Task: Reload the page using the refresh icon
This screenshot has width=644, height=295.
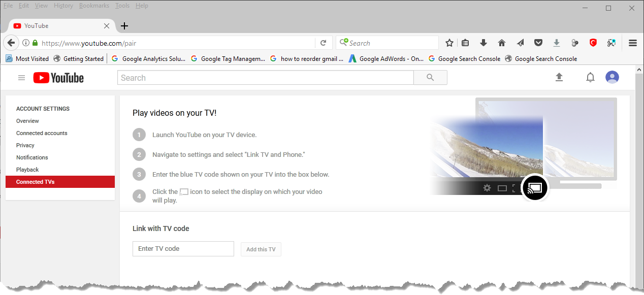Action: click(323, 43)
